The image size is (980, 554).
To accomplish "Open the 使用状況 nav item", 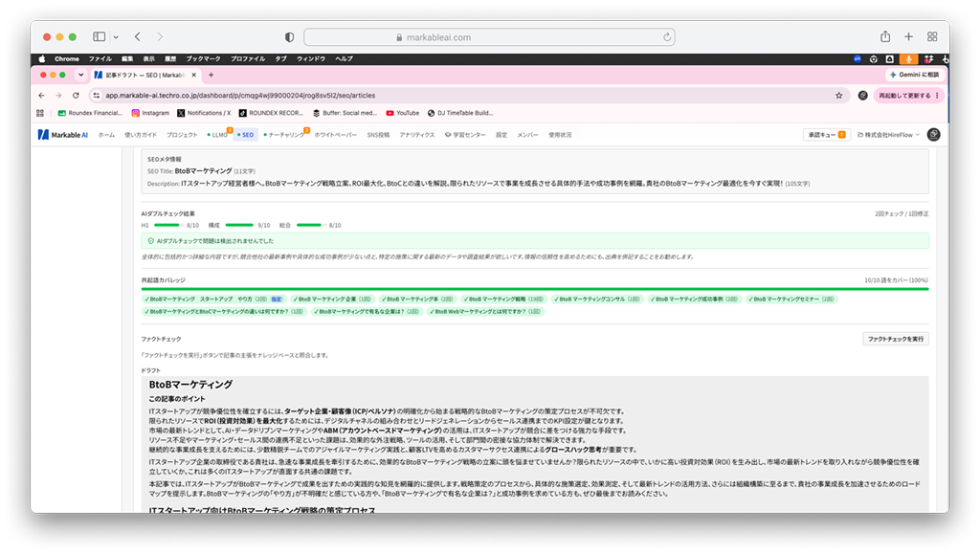I will coord(560,135).
